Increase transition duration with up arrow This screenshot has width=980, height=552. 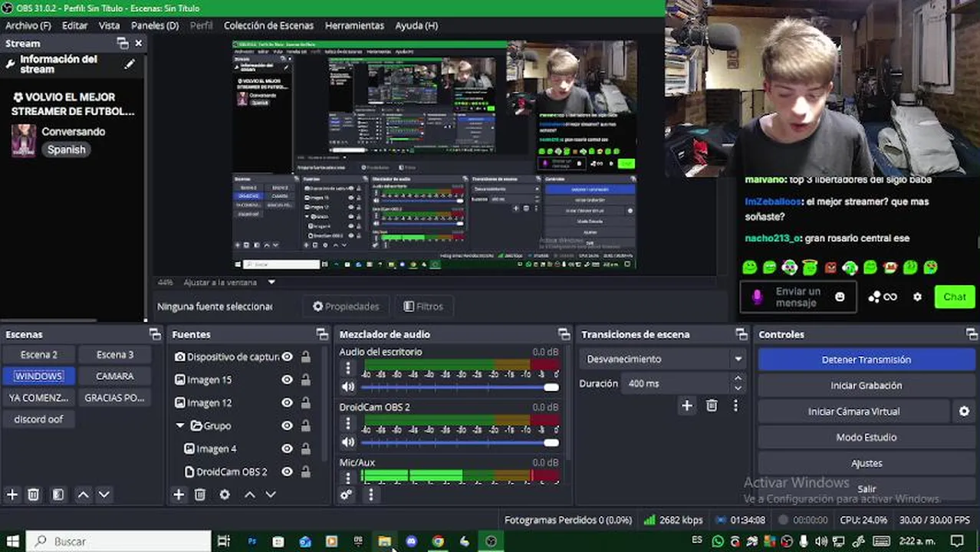pyautogui.click(x=738, y=379)
